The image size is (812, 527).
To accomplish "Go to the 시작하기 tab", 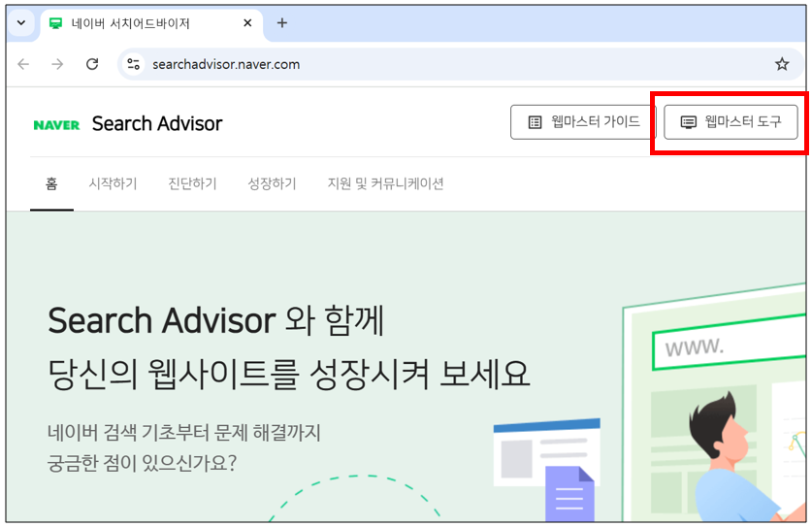I will tap(113, 183).
